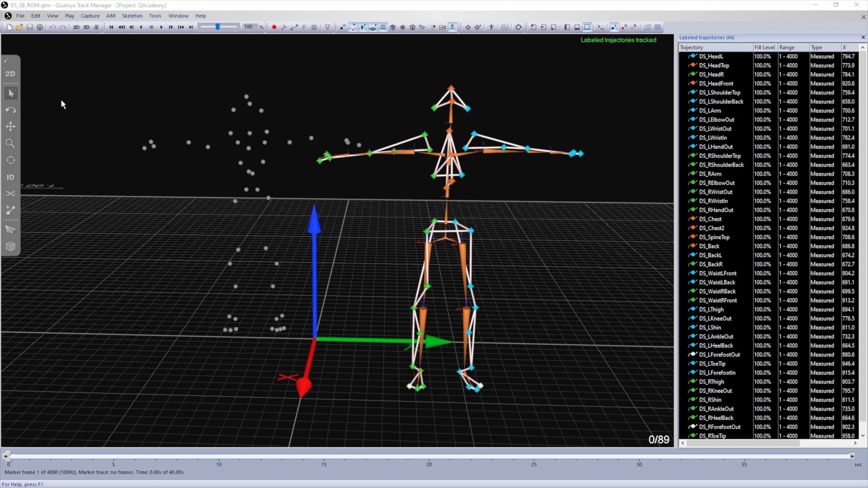Click the Fill Level column header
868x488 pixels.
(764, 47)
